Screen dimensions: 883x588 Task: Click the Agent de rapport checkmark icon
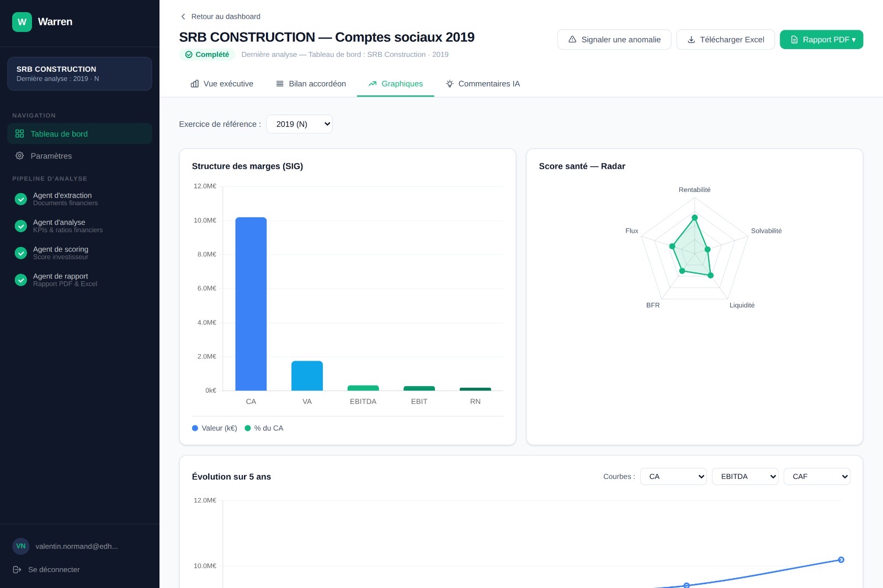(x=21, y=280)
